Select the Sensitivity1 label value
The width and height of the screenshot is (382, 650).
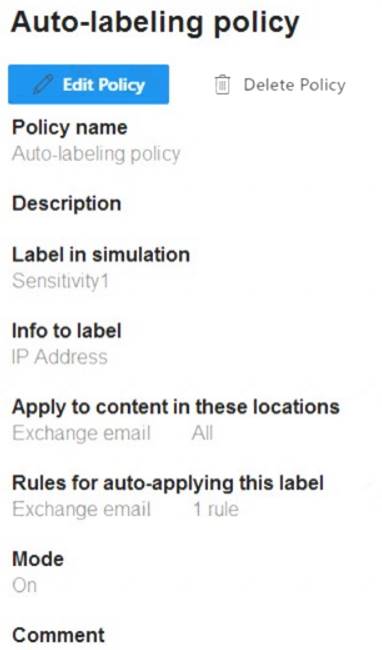60,281
